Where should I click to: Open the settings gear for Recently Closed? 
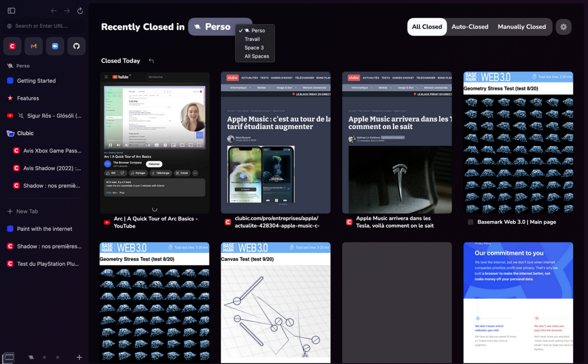point(563,27)
